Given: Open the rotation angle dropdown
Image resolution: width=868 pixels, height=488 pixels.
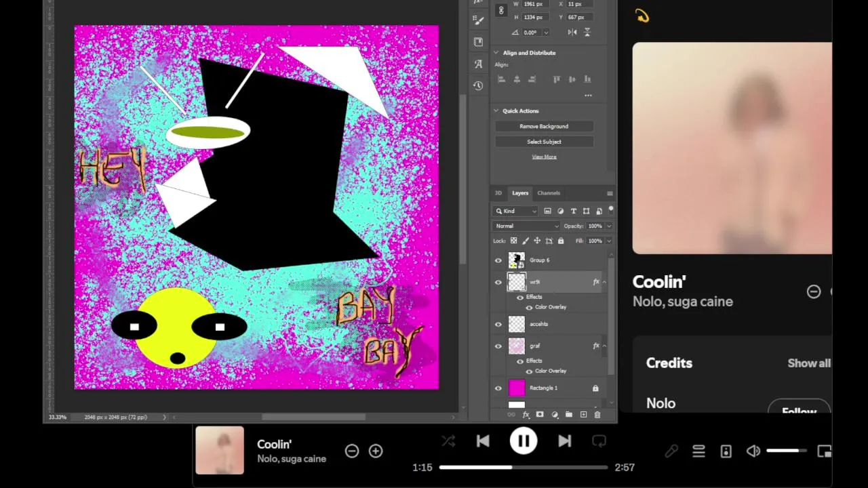Looking at the screenshot, I should pos(546,33).
